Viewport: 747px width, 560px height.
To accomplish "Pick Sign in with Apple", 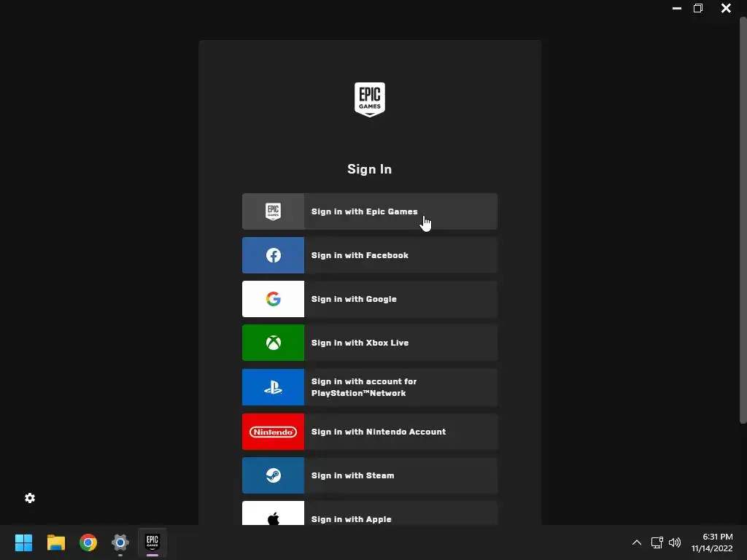I will 370,513.
